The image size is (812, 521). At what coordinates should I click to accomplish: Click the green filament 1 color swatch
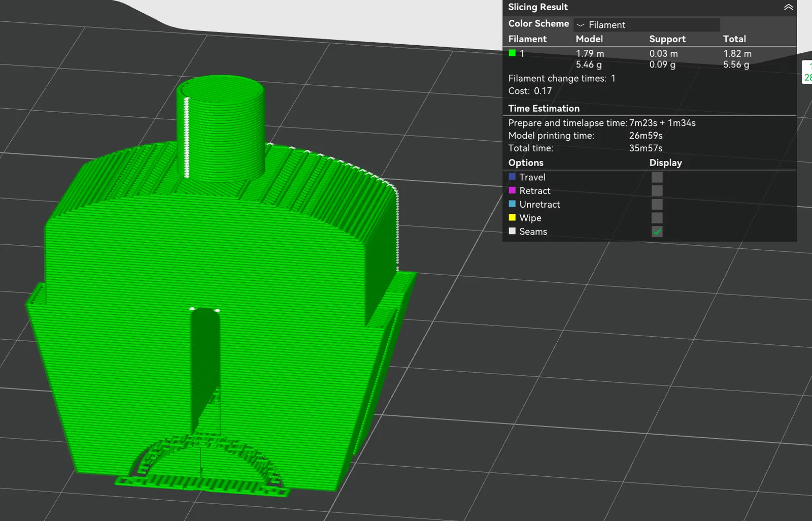pos(512,53)
